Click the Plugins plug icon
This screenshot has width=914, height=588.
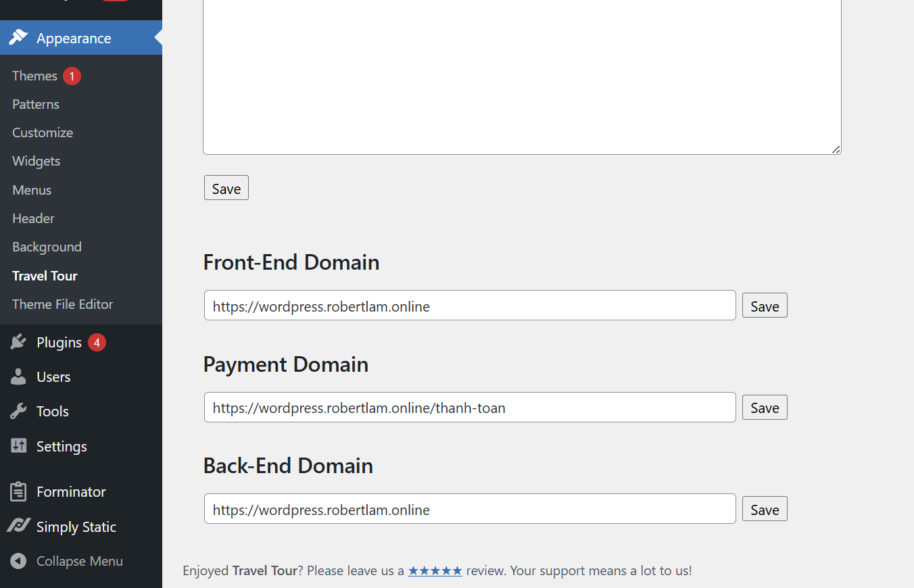tap(18, 343)
